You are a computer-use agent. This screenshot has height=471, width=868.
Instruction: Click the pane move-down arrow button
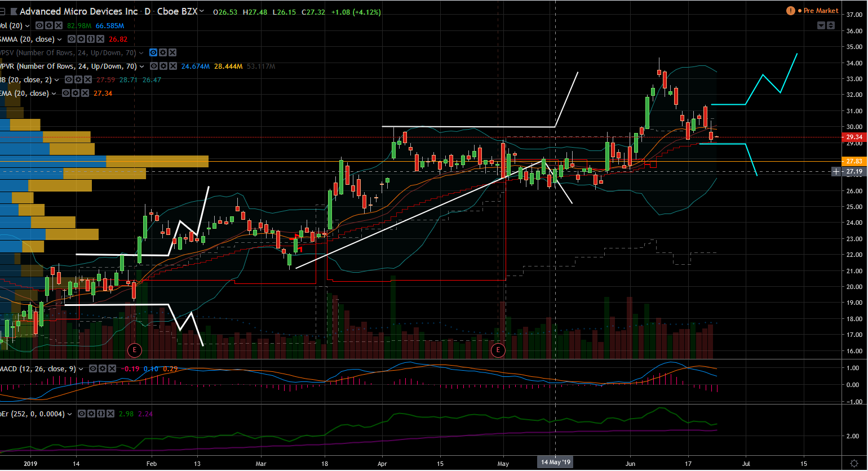pyautogui.click(x=821, y=25)
